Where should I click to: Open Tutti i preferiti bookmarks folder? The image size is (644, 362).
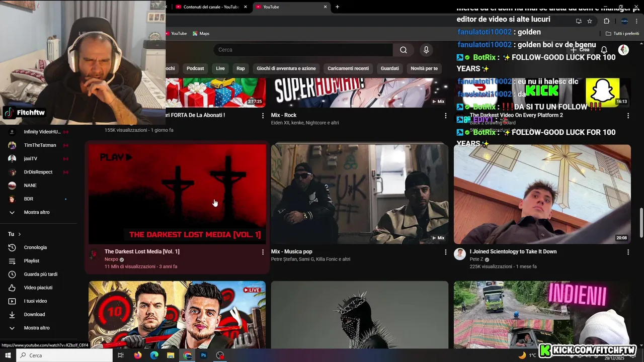622,34
